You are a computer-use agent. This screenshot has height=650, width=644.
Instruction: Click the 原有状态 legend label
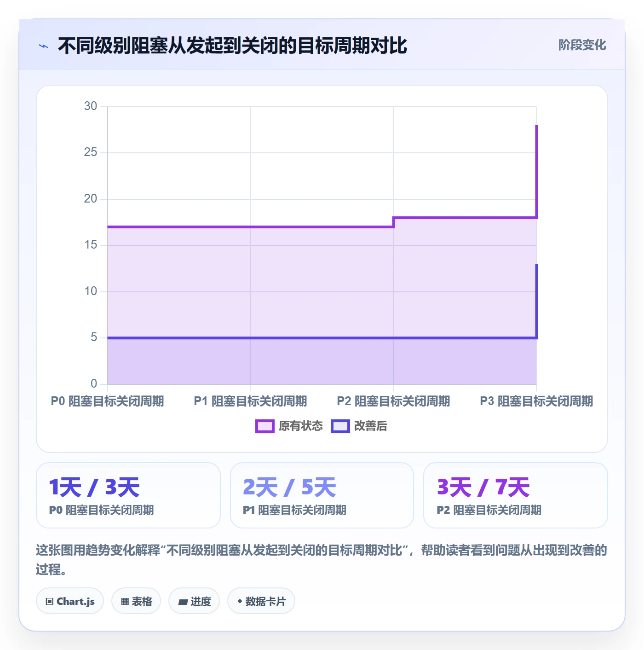[x=301, y=426]
